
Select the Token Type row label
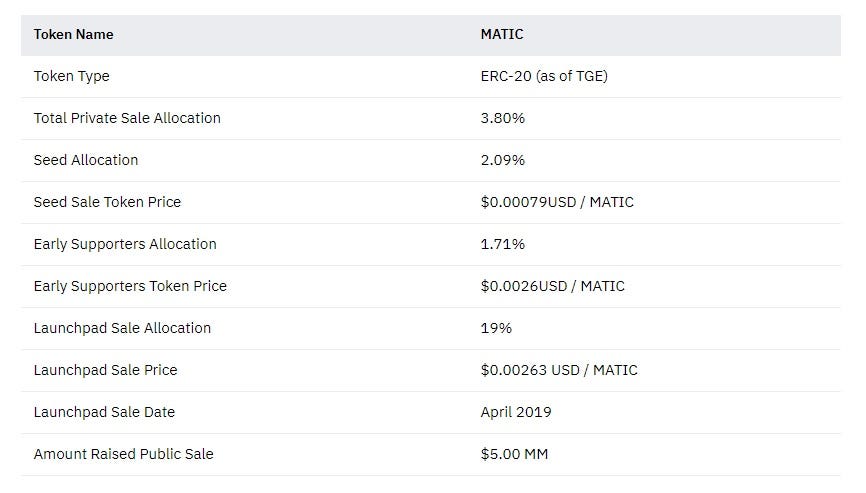tap(71, 76)
